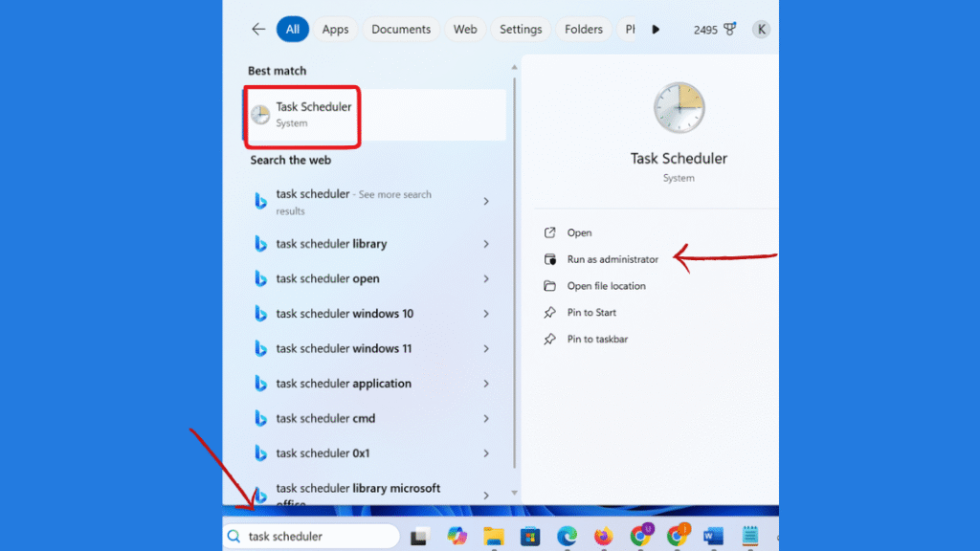The height and width of the screenshot is (551, 980).
Task: Click results list scrollbar down arrow
Action: (x=514, y=493)
